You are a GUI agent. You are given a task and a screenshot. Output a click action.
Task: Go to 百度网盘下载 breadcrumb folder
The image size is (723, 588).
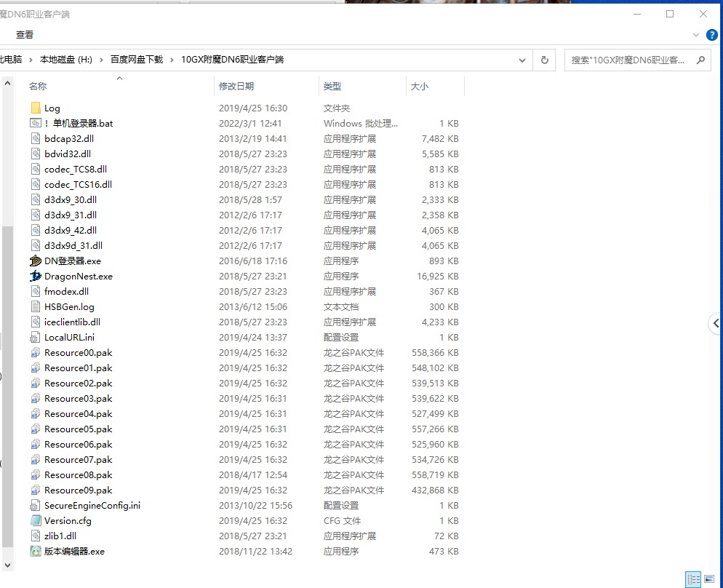tap(137, 60)
